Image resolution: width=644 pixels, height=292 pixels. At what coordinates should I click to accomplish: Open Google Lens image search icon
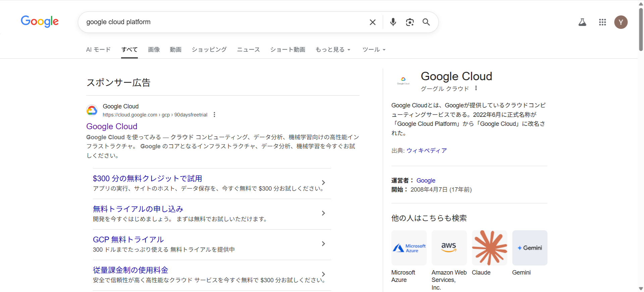click(x=410, y=22)
